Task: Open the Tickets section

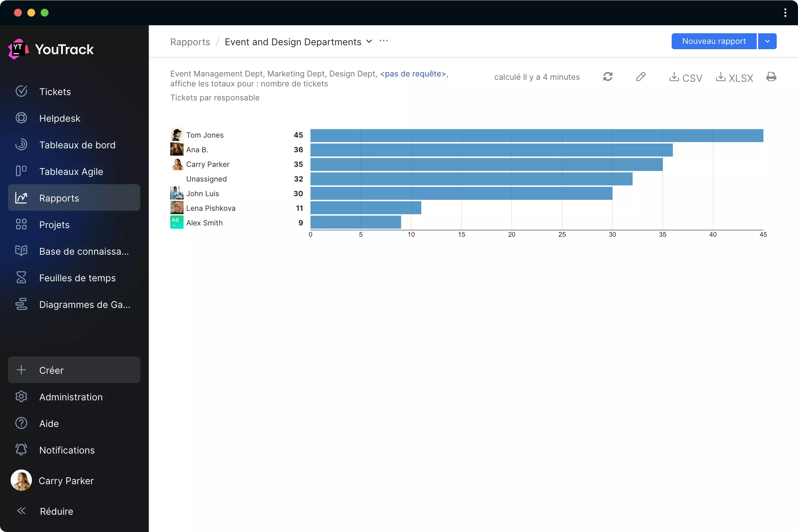Action: [55, 91]
